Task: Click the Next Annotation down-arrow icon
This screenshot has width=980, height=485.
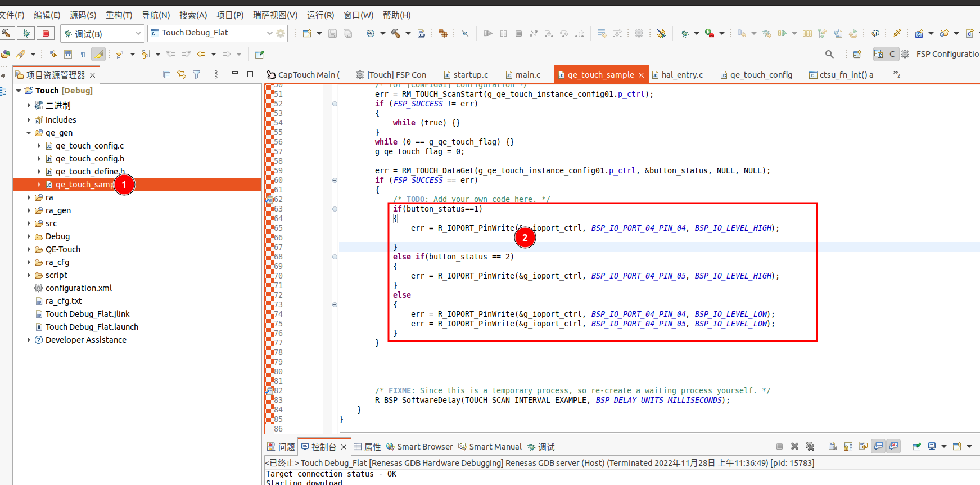Action: (120, 54)
